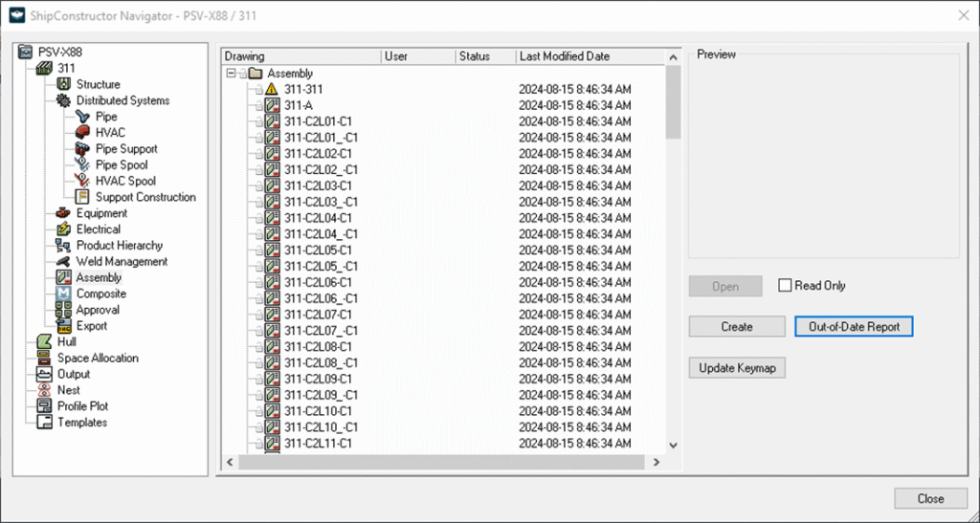Click the vertical scrollbar down arrow
The image size is (980, 523).
click(x=673, y=445)
